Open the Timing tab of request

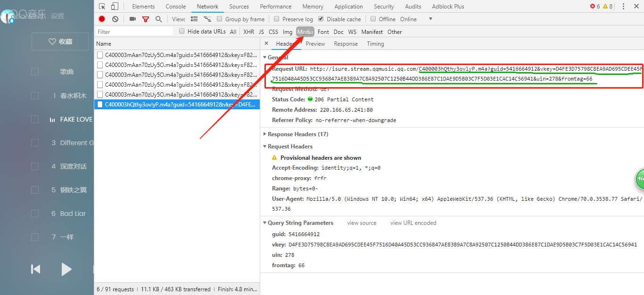[376, 44]
